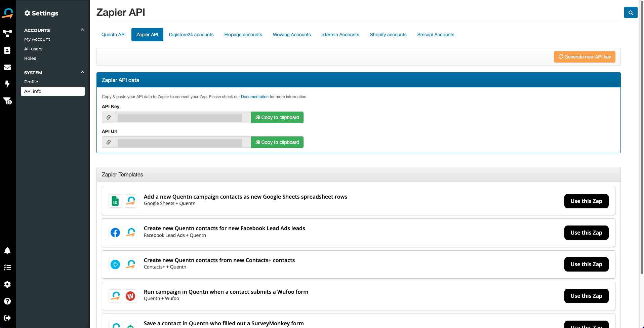Open Contacts+ contacts template title
644x328 pixels.
pos(219,260)
